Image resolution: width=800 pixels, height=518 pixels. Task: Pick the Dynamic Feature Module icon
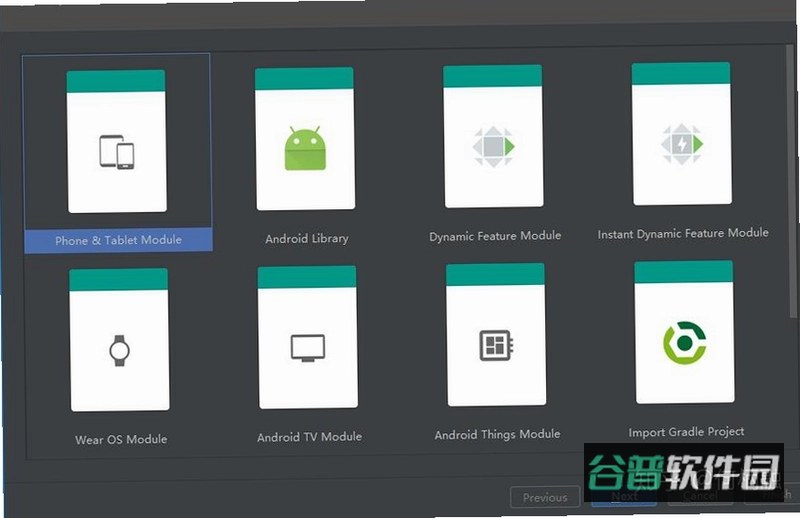pyautogui.click(x=493, y=147)
